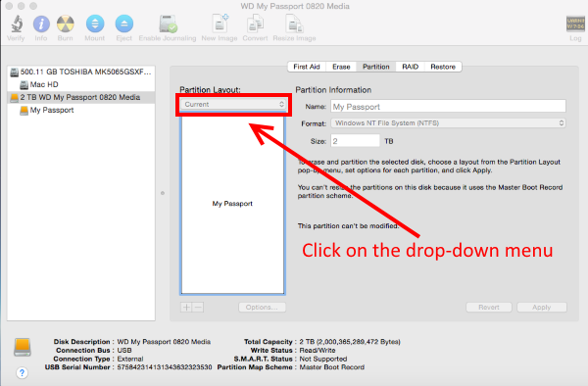Select 2 TB WD My Passport 0820 Media
This screenshot has height=386, width=588.
81,97
